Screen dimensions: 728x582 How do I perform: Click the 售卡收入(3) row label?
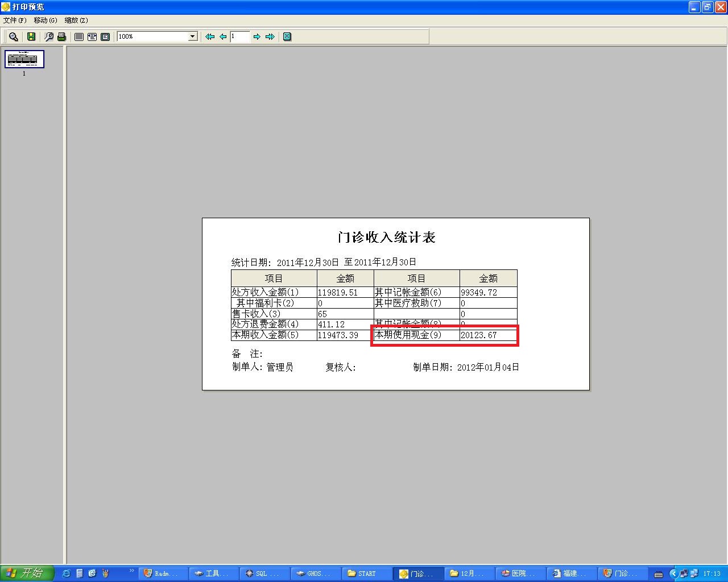(x=256, y=314)
